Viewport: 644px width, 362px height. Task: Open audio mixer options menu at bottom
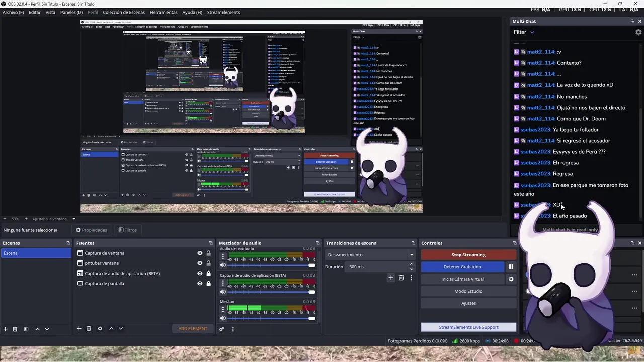[x=232, y=329]
